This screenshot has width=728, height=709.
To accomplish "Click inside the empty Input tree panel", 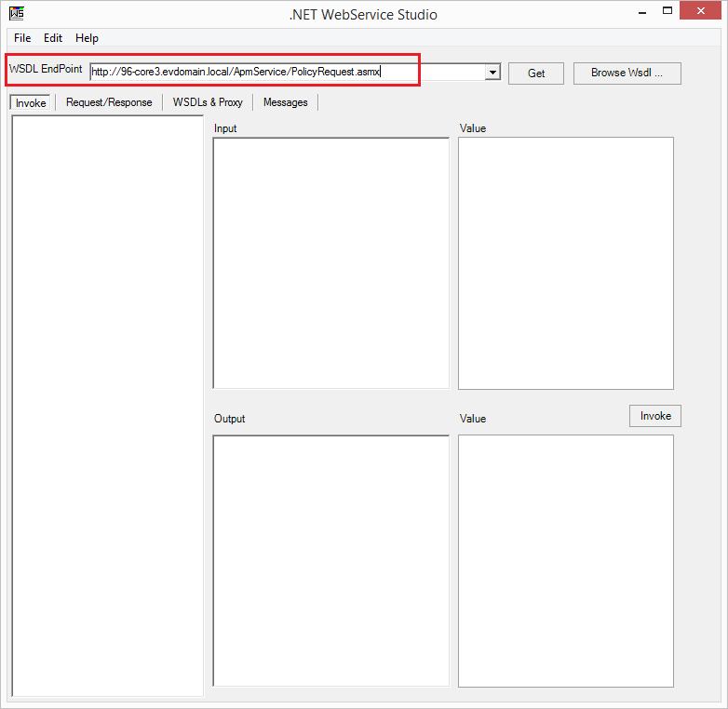I will point(330,262).
